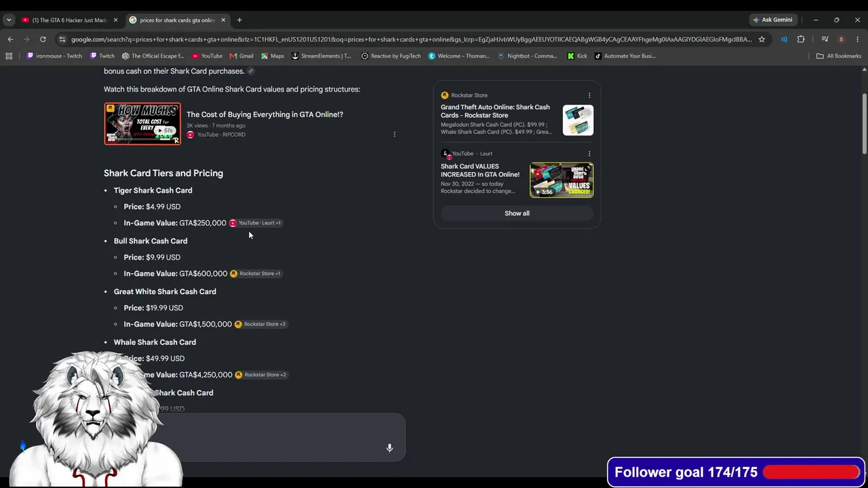Close the GTA 6 Hacker YouTube tab
The height and width of the screenshot is (488, 868).
coord(115,20)
